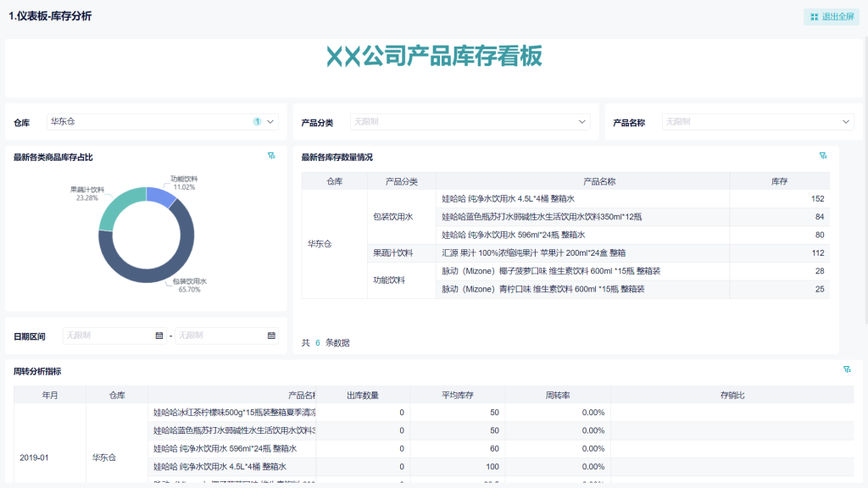
Task: Open the calendar icon in the end date field
Action: coord(270,335)
